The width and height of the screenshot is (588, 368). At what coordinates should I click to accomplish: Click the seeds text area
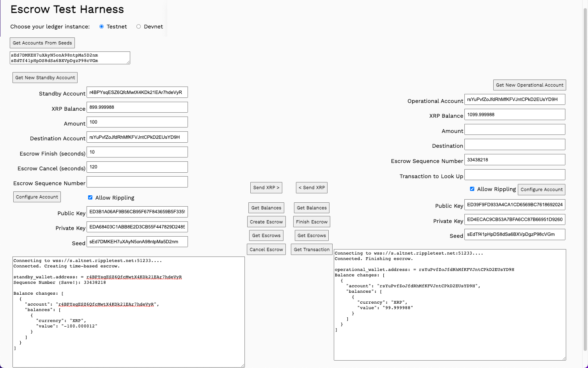(x=69, y=58)
